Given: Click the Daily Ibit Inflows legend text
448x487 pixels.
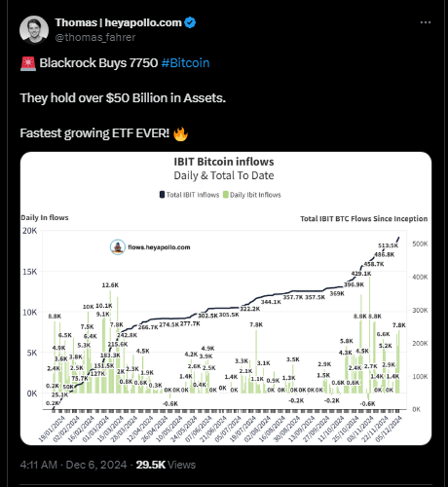Looking at the screenshot, I should pyautogui.click(x=255, y=195).
